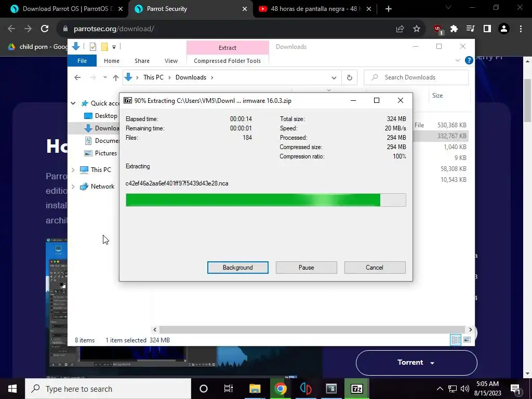Click the left arrow of Explorer horizontal scrollbar
532x399 pixels.
[x=155, y=329]
